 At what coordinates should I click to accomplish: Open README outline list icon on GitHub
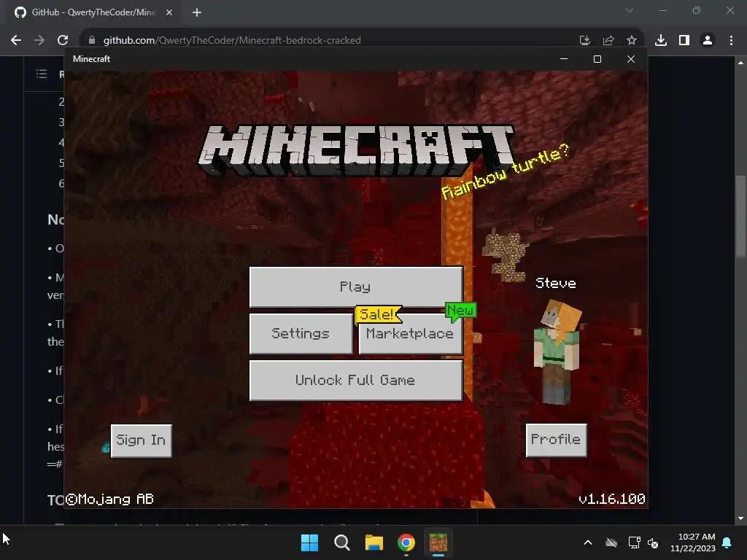pos(42,74)
